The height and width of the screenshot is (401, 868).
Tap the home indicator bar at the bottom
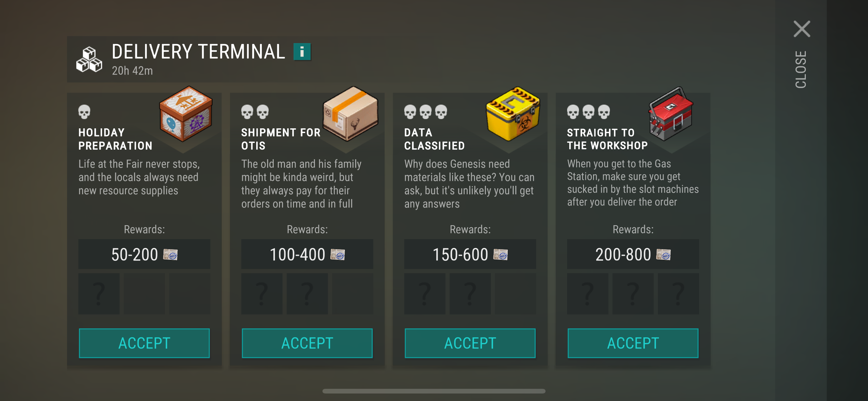[434, 391]
